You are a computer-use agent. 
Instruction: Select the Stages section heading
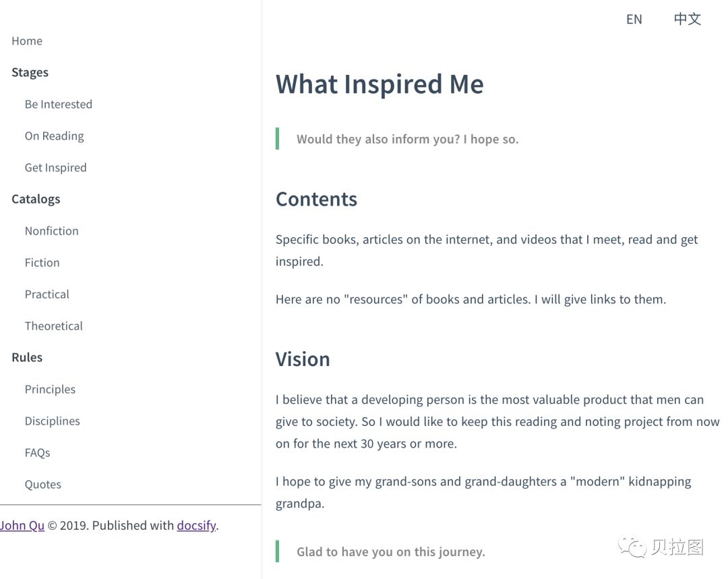pos(30,72)
